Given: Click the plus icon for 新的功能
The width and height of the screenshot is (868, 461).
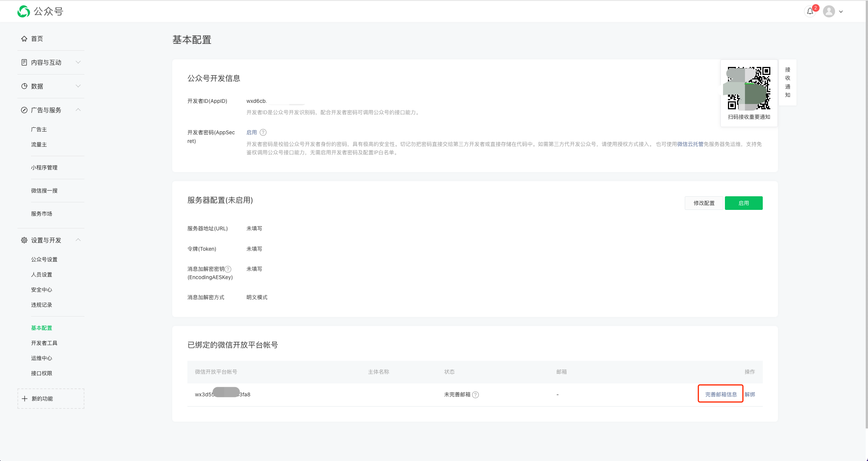Looking at the screenshot, I should 25,399.
